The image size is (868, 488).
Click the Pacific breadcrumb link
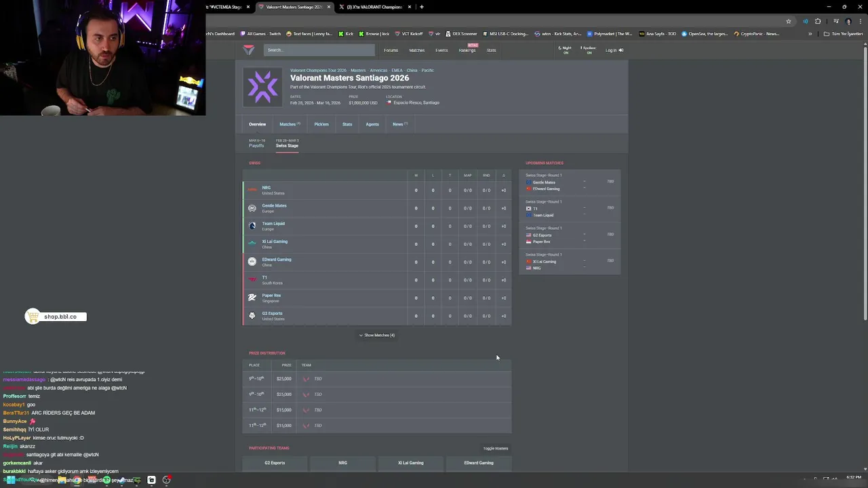coord(428,70)
